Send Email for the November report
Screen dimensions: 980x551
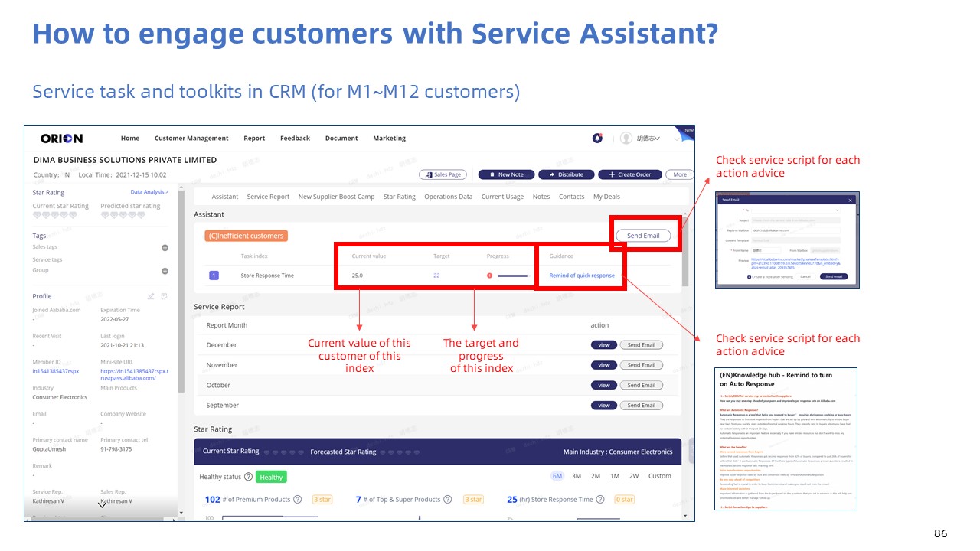642,365
